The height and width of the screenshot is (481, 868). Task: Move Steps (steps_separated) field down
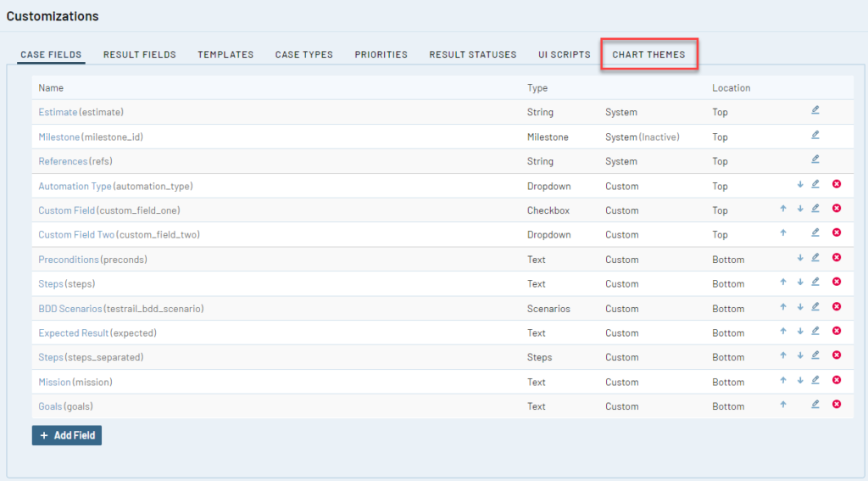click(x=799, y=355)
